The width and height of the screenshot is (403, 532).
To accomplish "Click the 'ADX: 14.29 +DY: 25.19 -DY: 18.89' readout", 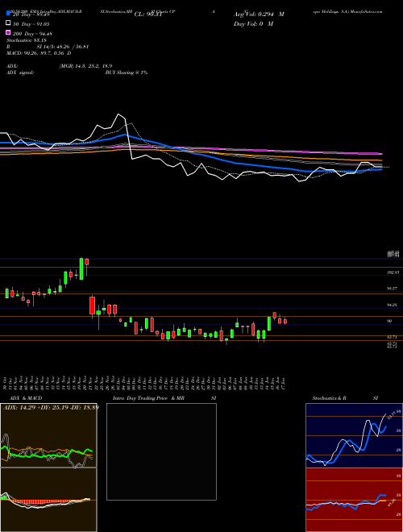I will (51, 407).
